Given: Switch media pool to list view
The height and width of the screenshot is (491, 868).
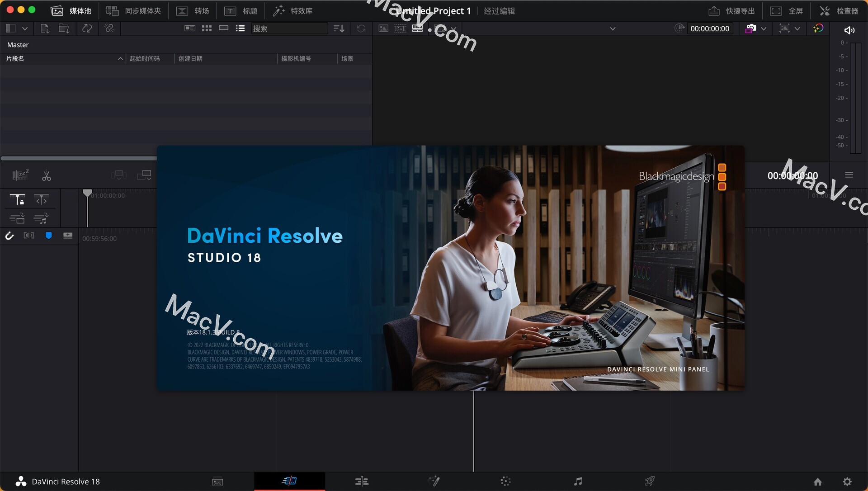Looking at the screenshot, I should [x=241, y=28].
